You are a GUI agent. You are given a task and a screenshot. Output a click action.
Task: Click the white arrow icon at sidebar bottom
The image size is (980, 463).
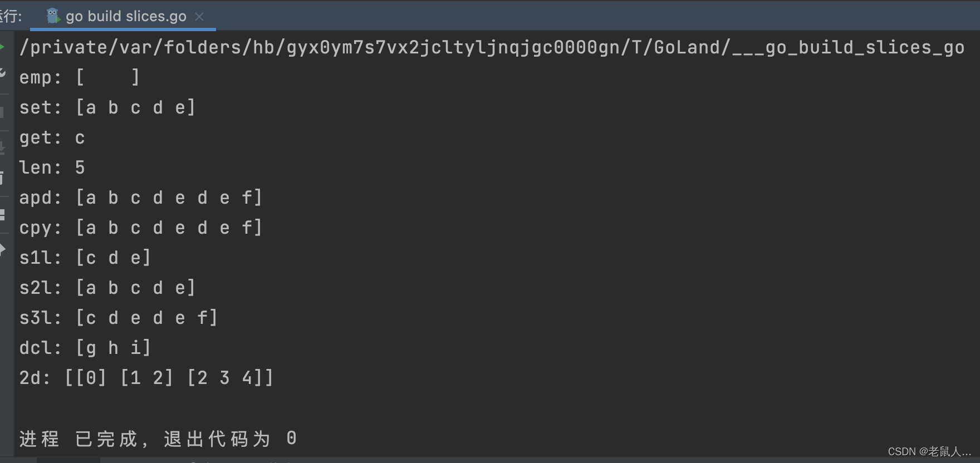click(4, 249)
